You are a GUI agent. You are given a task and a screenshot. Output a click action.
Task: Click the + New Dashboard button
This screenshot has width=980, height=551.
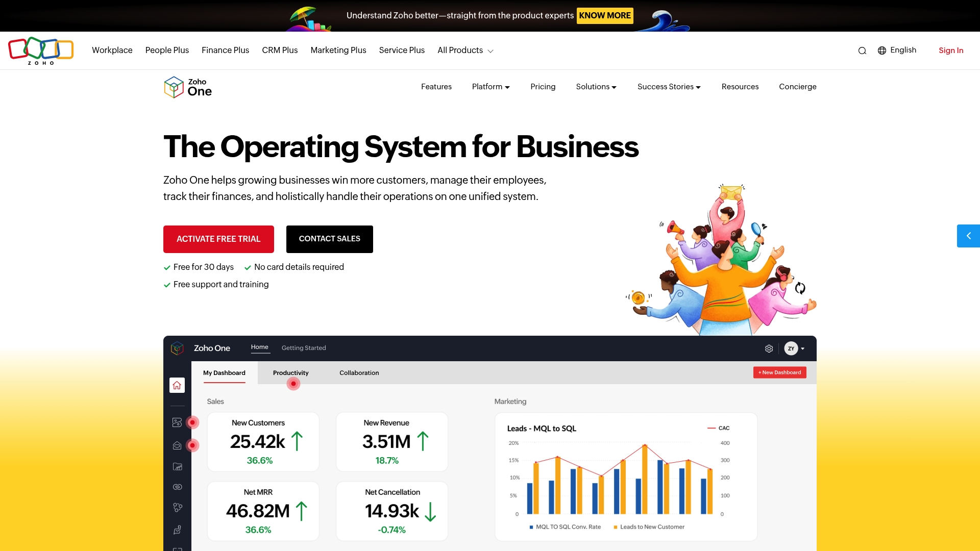[780, 372]
